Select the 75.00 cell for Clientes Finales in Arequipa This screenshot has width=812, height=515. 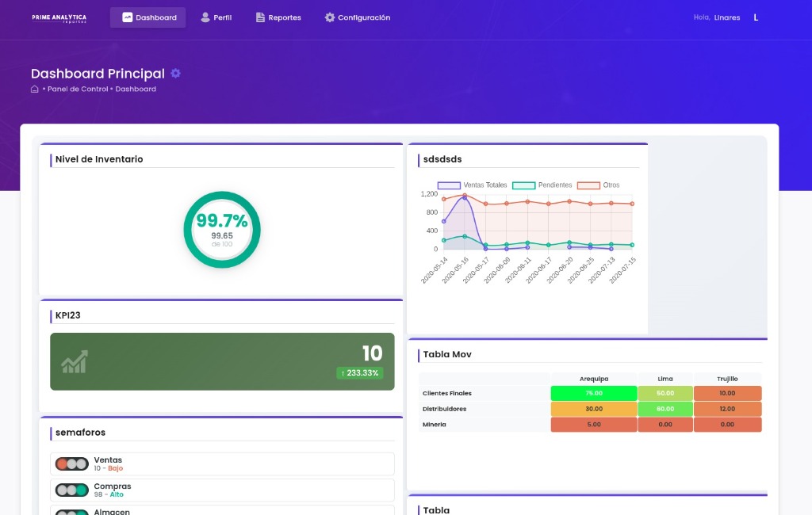[593, 392]
